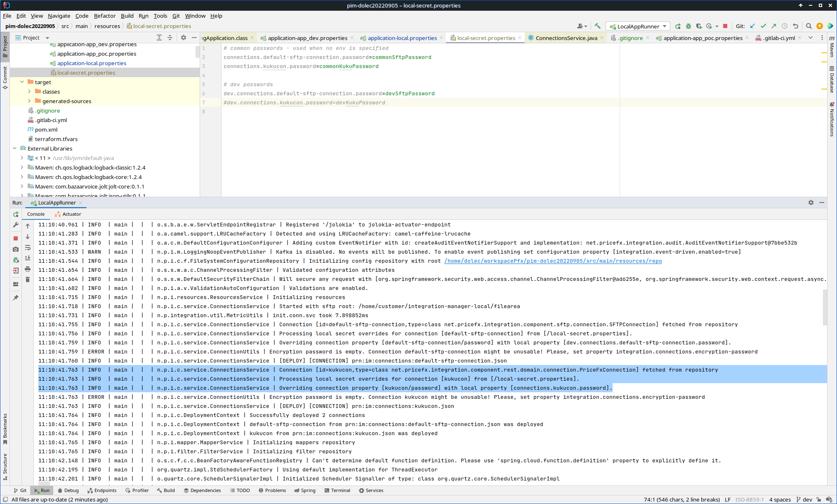Toggle the Bookmarks tool window
This screenshot has height=504, width=837.
[5, 429]
